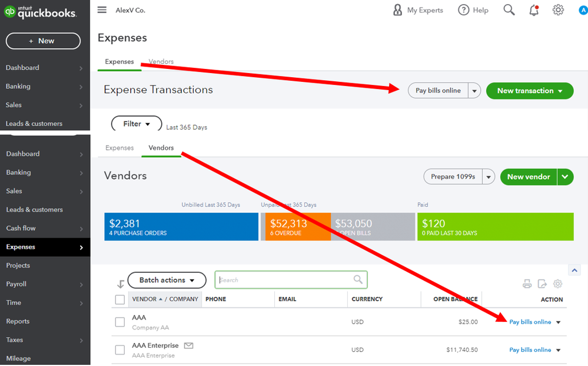This screenshot has width=588, height=366.
Task: Expand the chevron beside Cash flow
Action: 81,229
